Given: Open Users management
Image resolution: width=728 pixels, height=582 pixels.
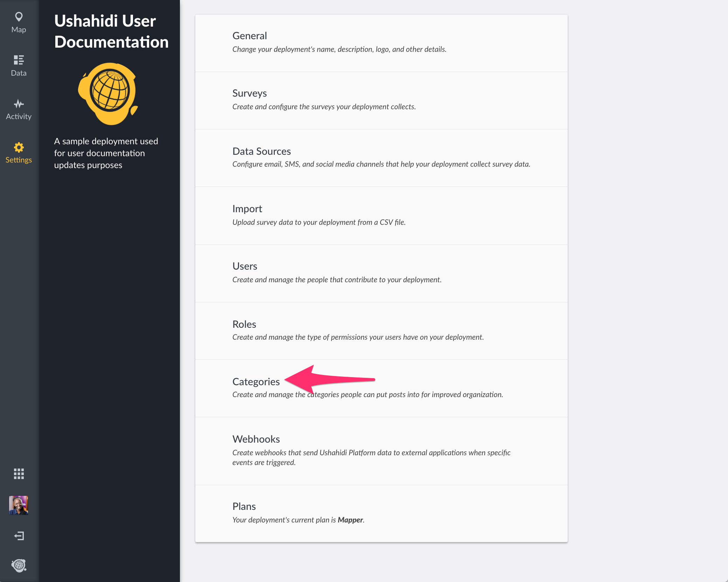Looking at the screenshot, I should point(381,273).
